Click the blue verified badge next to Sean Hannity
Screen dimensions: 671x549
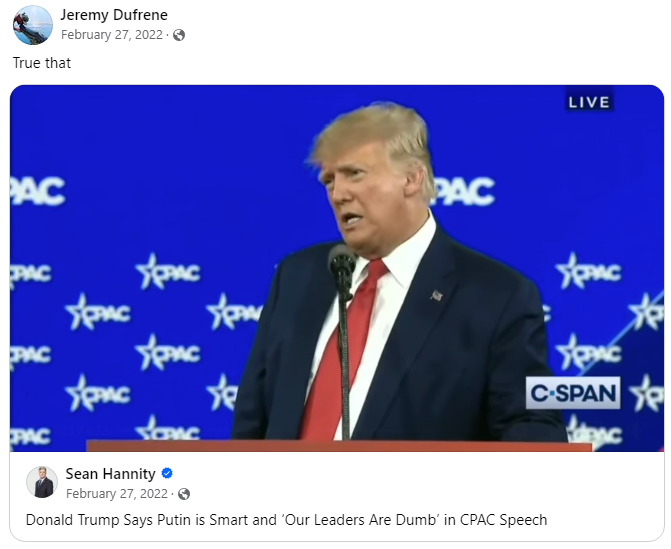(167, 473)
